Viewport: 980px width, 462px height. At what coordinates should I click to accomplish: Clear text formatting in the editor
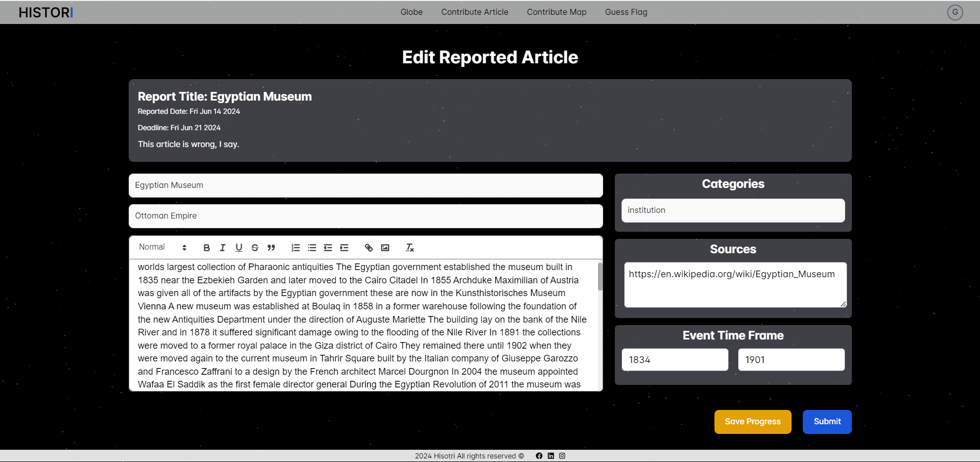click(410, 248)
